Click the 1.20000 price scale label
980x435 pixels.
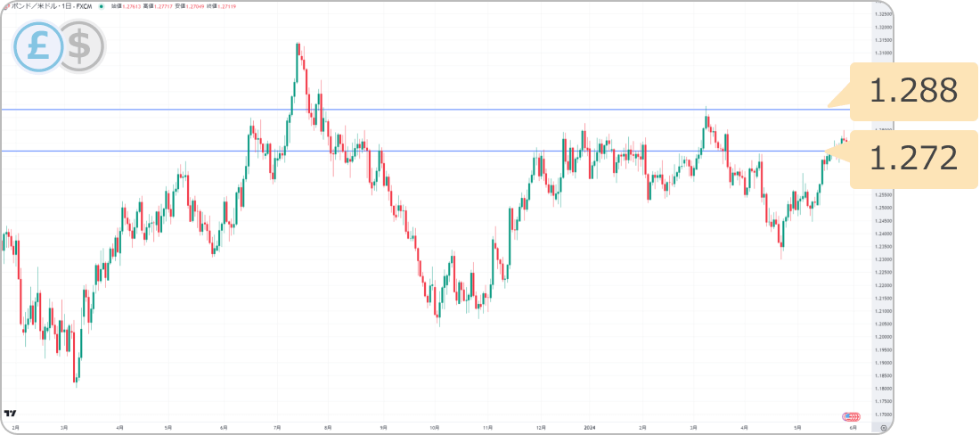point(884,337)
